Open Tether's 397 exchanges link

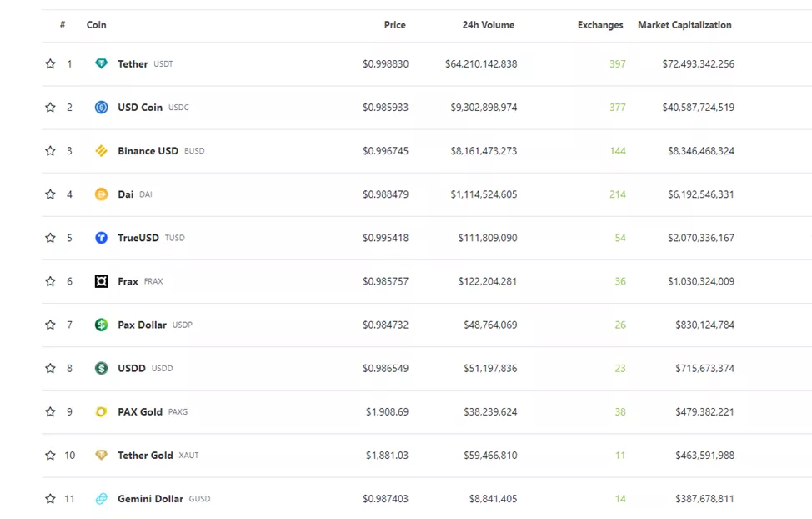click(617, 64)
